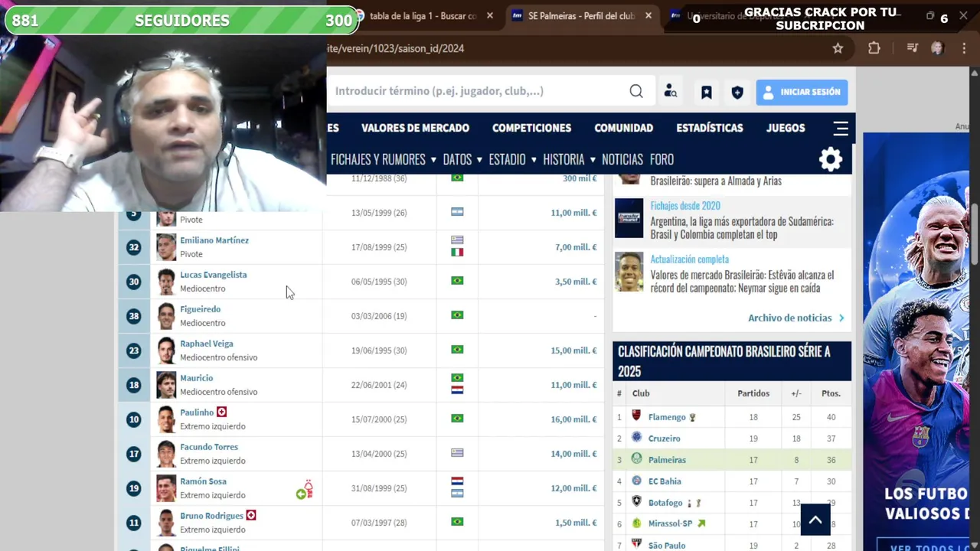Open the Foro menu item

coord(661,159)
